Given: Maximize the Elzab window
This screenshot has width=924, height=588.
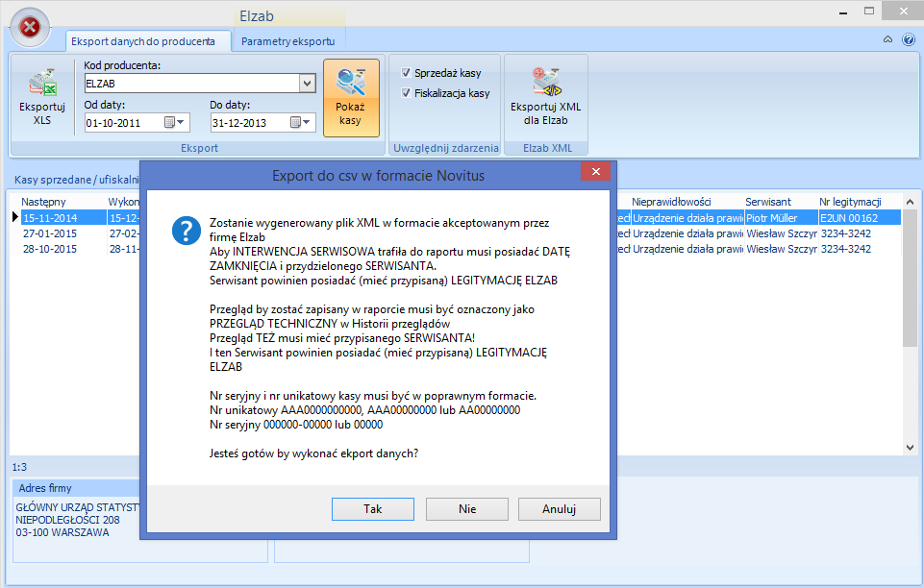Looking at the screenshot, I should [x=868, y=12].
